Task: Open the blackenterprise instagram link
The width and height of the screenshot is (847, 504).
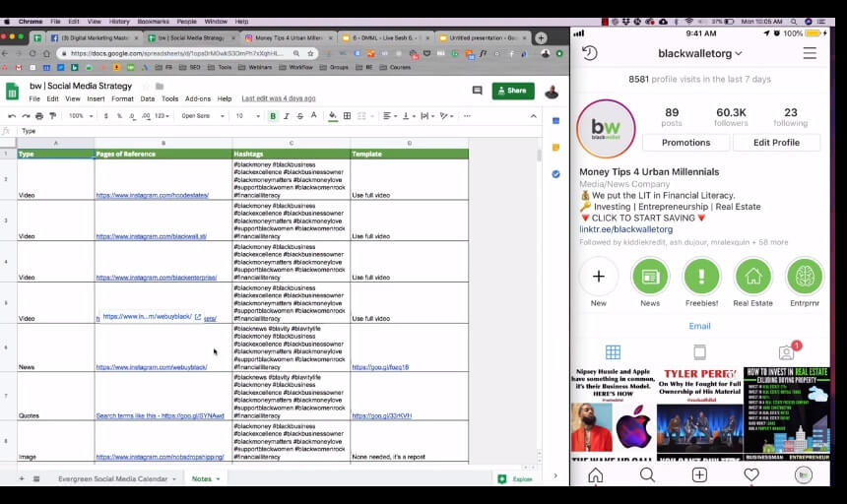Action: point(157,278)
